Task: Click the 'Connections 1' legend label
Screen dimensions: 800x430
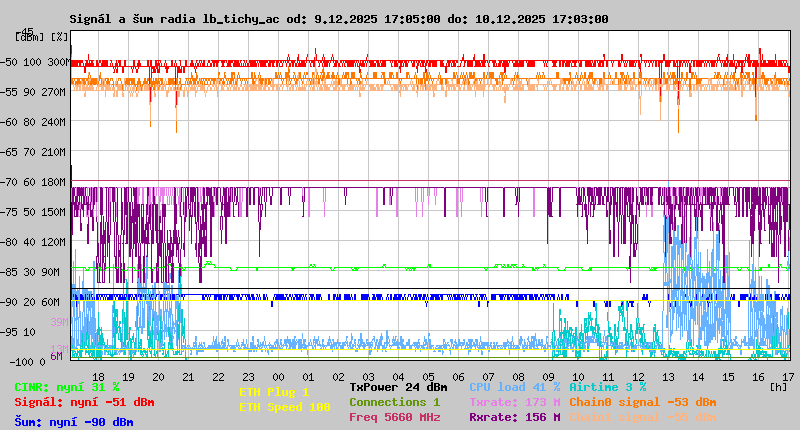Action: (394, 402)
